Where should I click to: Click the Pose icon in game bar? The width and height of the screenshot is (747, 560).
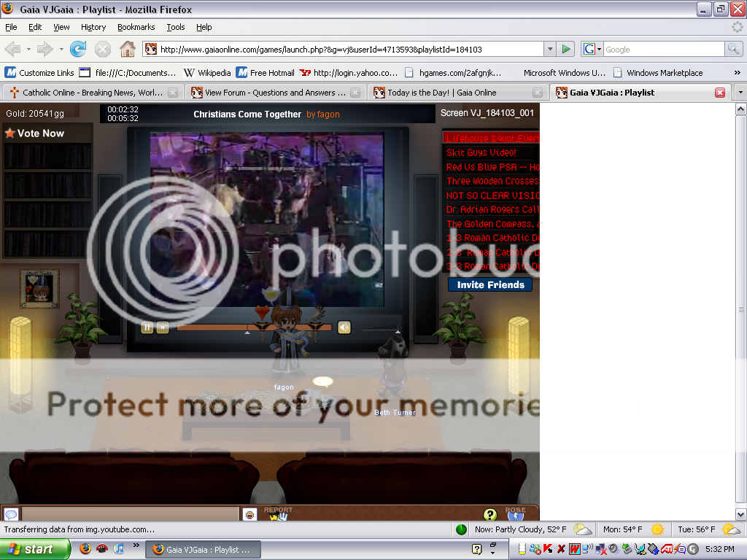(515, 514)
